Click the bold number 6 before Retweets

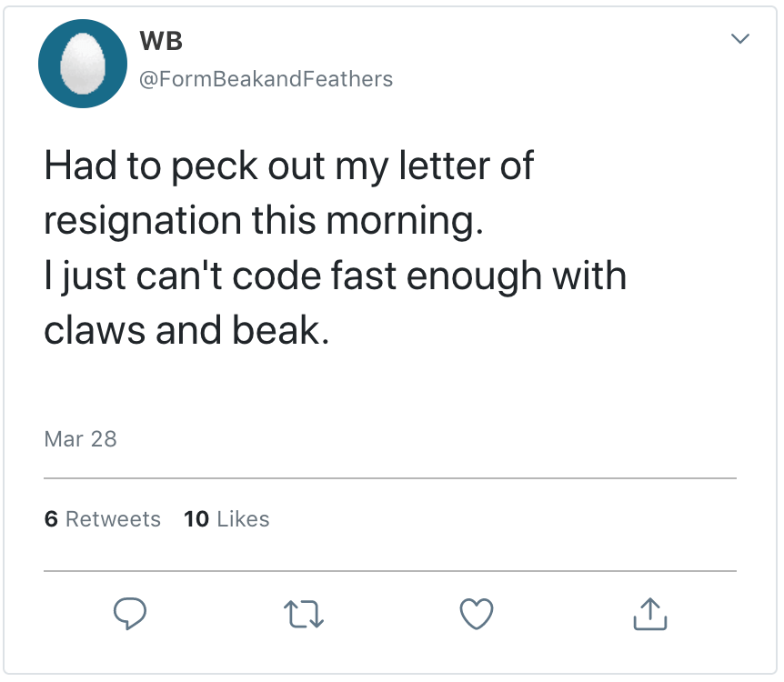point(51,519)
